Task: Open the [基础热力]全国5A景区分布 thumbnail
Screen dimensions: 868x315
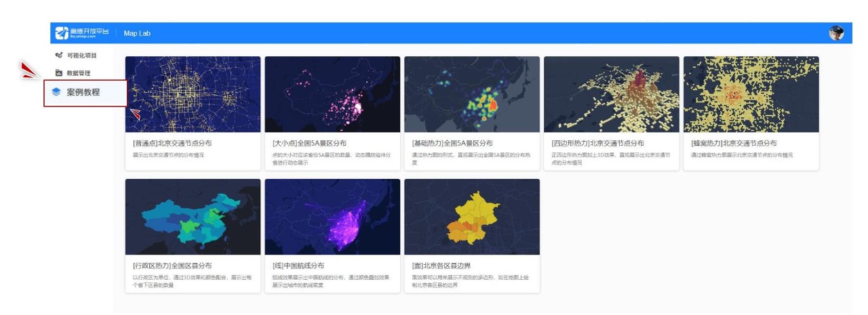Action: [x=472, y=94]
